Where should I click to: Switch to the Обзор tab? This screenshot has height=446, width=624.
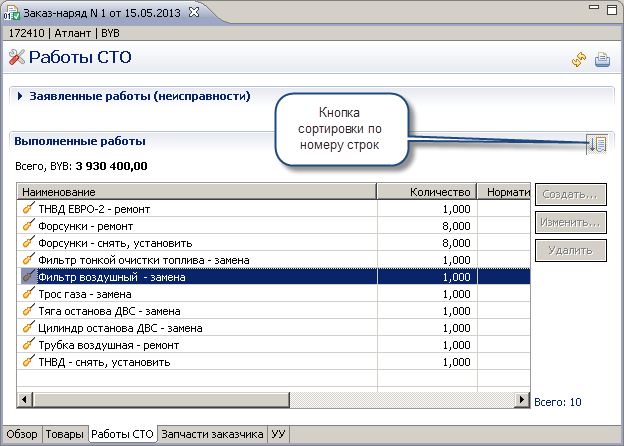[x=22, y=434]
